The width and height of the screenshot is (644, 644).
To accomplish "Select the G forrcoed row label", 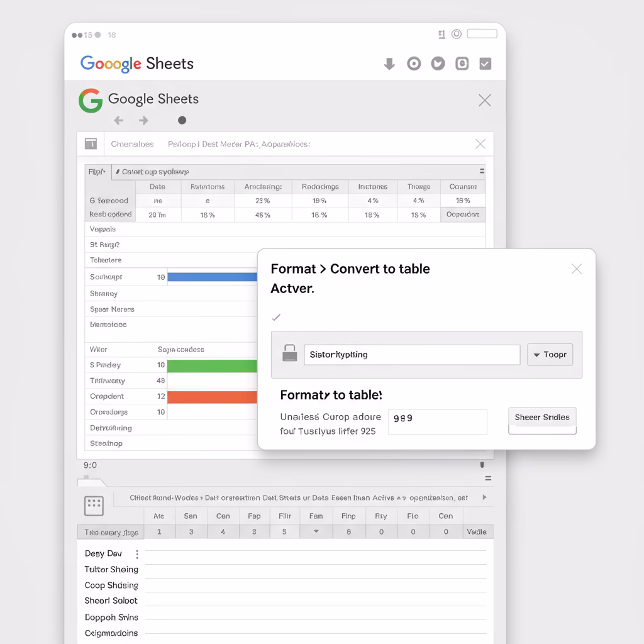I will pyautogui.click(x=109, y=201).
